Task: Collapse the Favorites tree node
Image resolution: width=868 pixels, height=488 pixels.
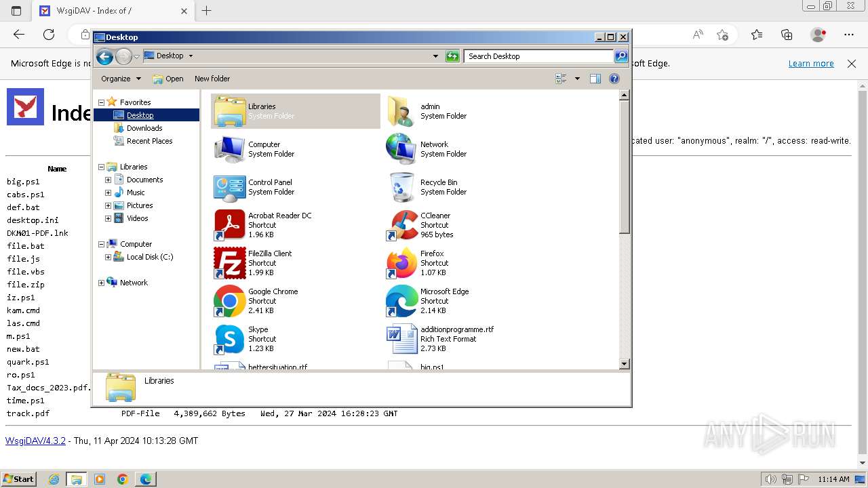Action: click(x=102, y=102)
